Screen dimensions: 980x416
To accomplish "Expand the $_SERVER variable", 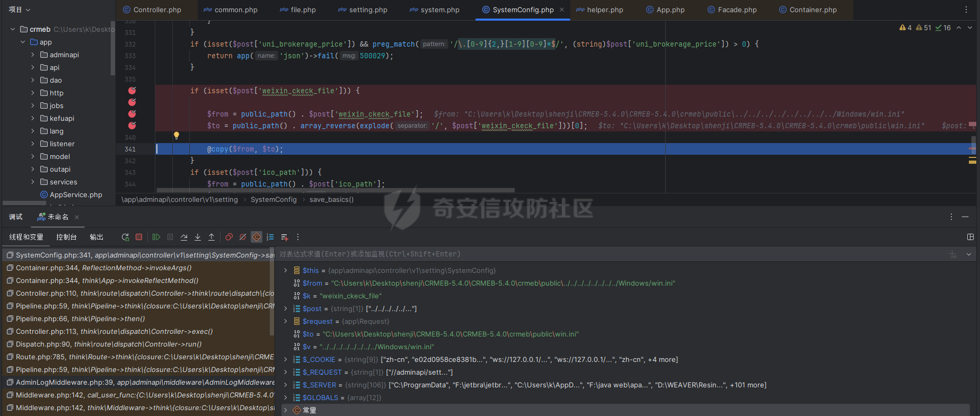I will (x=286, y=385).
